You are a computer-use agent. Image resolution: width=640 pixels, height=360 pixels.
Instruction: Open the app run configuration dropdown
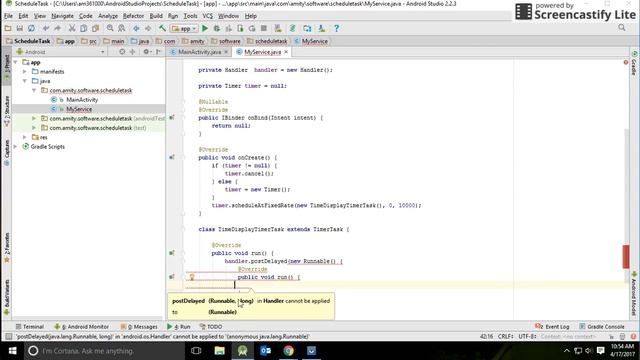tap(184, 29)
